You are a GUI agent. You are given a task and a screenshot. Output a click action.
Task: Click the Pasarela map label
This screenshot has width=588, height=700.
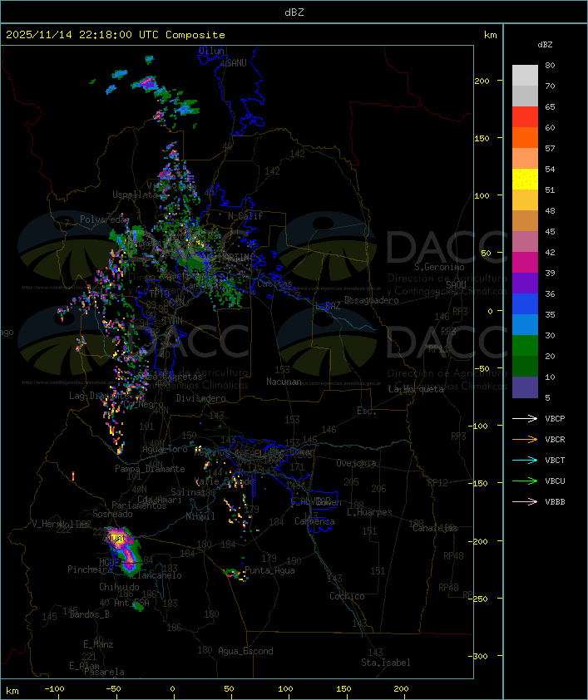click(104, 672)
